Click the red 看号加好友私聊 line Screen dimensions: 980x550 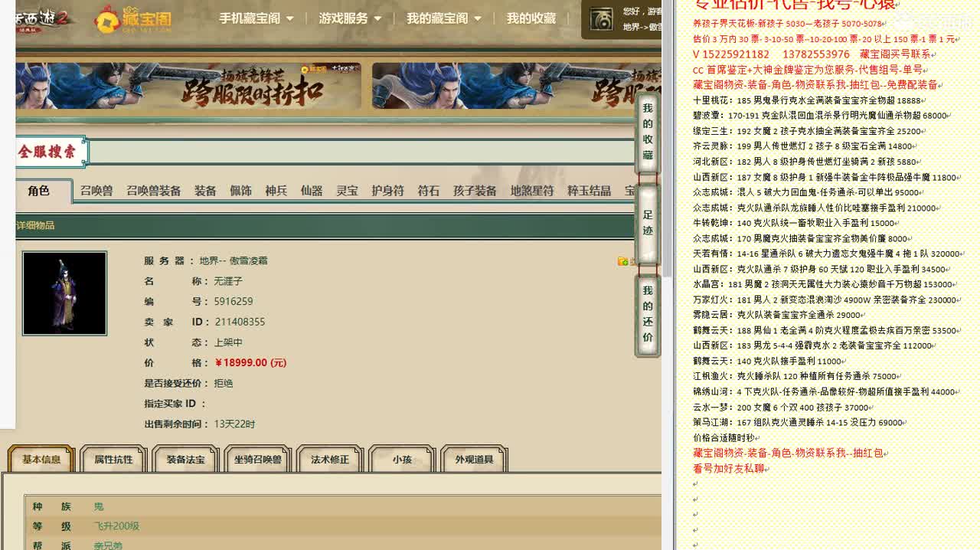pos(730,468)
